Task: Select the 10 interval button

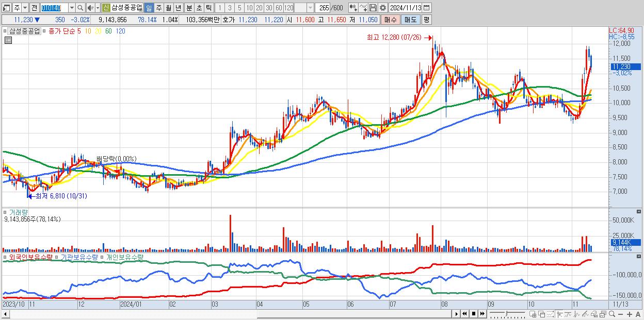Action: pos(249,8)
